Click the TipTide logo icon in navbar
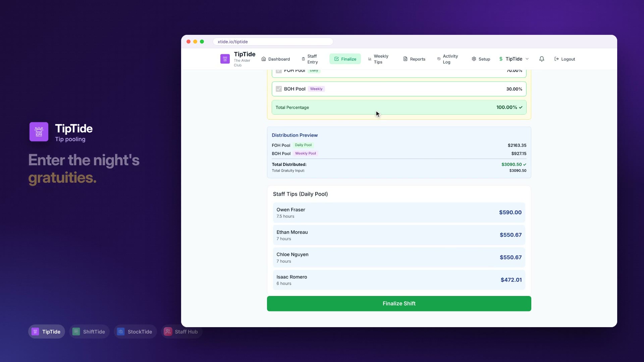Viewport: 644px width, 362px height. (x=225, y=59)
